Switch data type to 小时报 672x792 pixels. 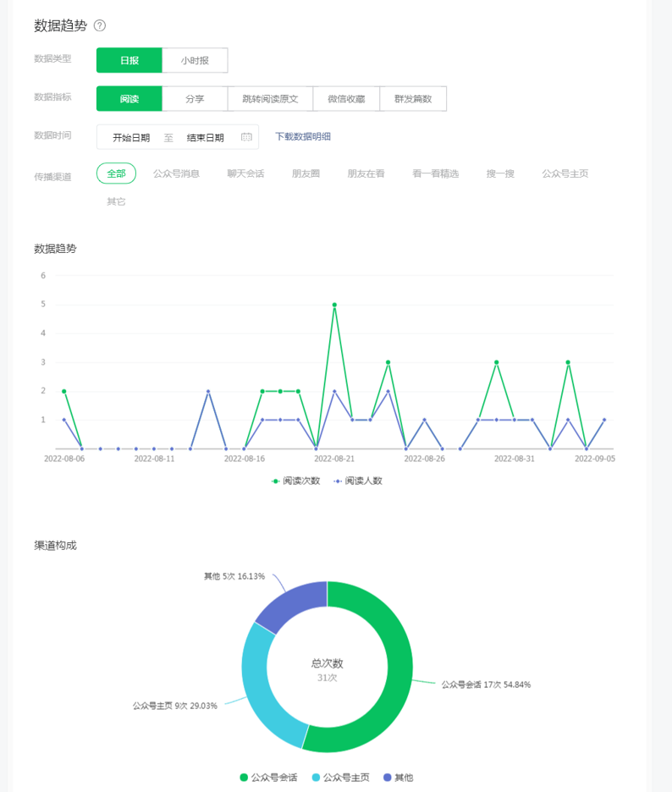195,61
